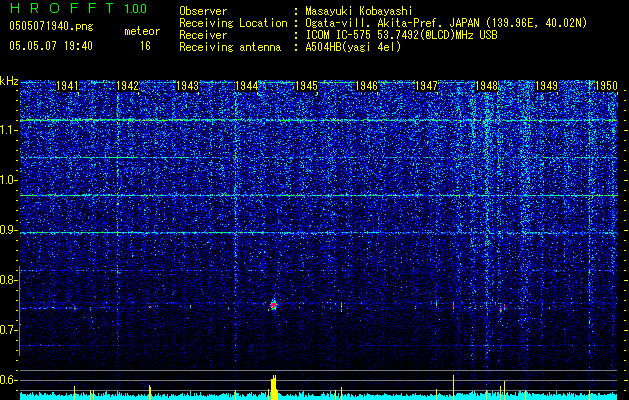This screenshot has height=400, width=629.
Task: Click the 1942 time marker
Action: point(127,86)
